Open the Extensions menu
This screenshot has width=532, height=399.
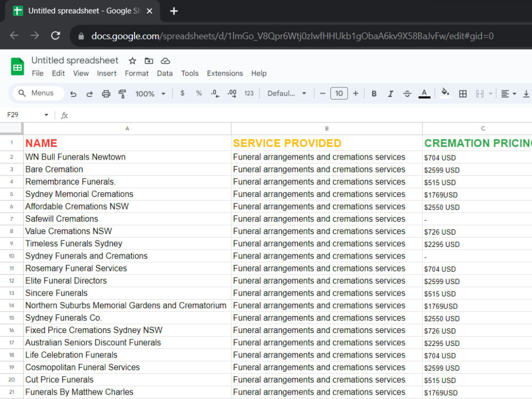[x=225, y=73]
